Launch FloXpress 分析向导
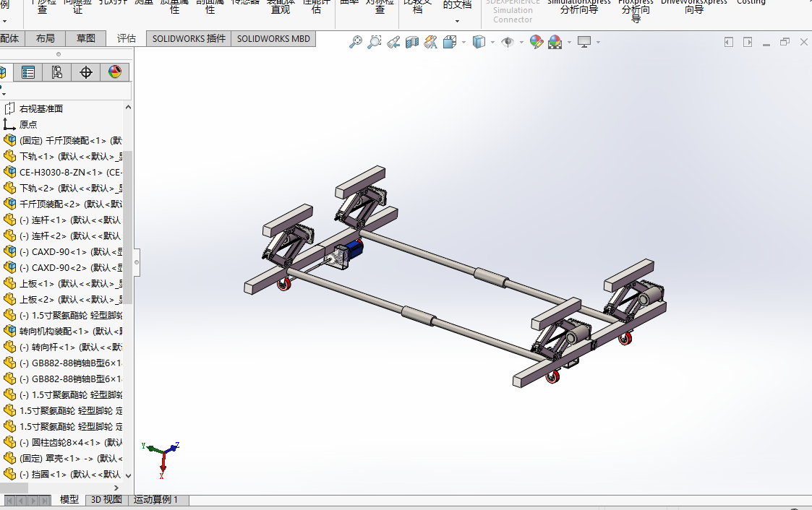This screenshot has height=510, width=812. point(636,10)
